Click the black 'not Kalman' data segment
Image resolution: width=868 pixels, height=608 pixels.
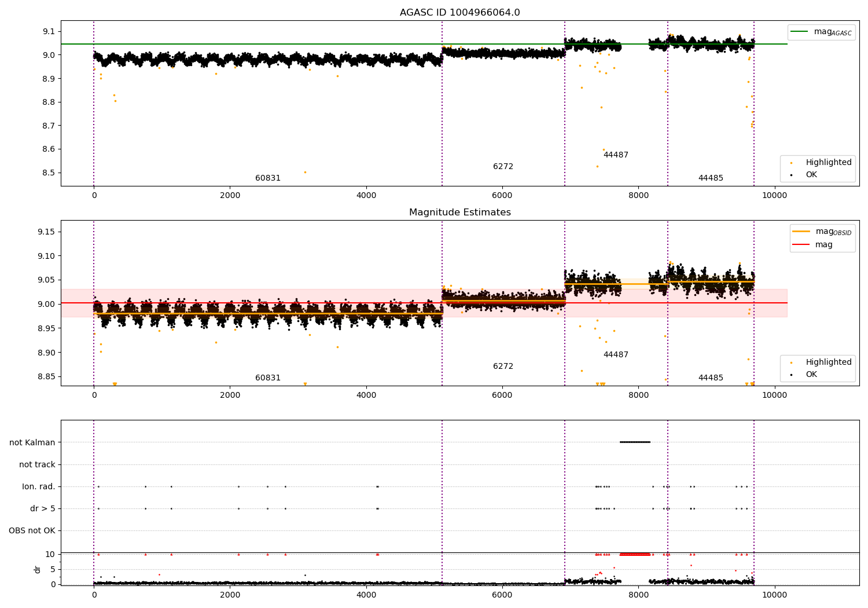pos(635,442)
